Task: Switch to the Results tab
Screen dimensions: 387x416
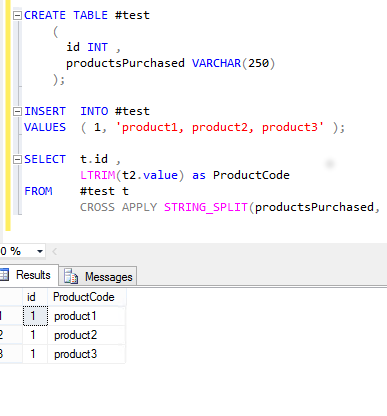Action: 29,275
